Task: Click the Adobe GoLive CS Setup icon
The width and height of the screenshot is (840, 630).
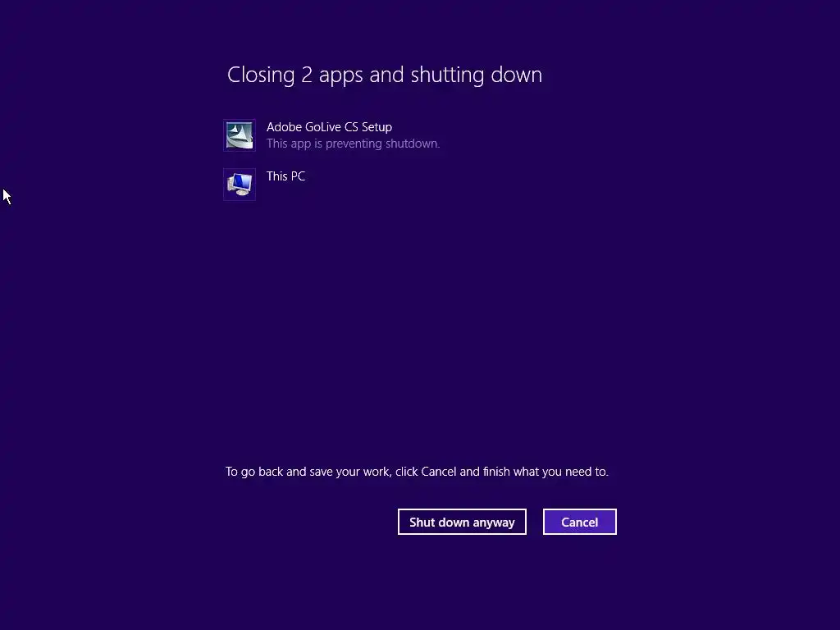Action: (240, 135)
